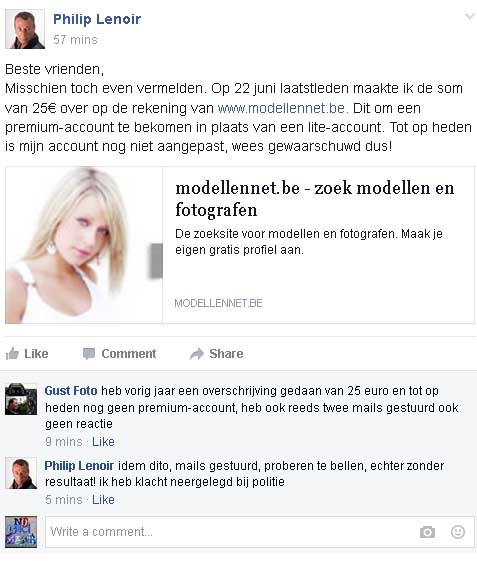Click the Comment speech bubble icon
This screenshot has height=561, width=477.
tap(89, 353)
